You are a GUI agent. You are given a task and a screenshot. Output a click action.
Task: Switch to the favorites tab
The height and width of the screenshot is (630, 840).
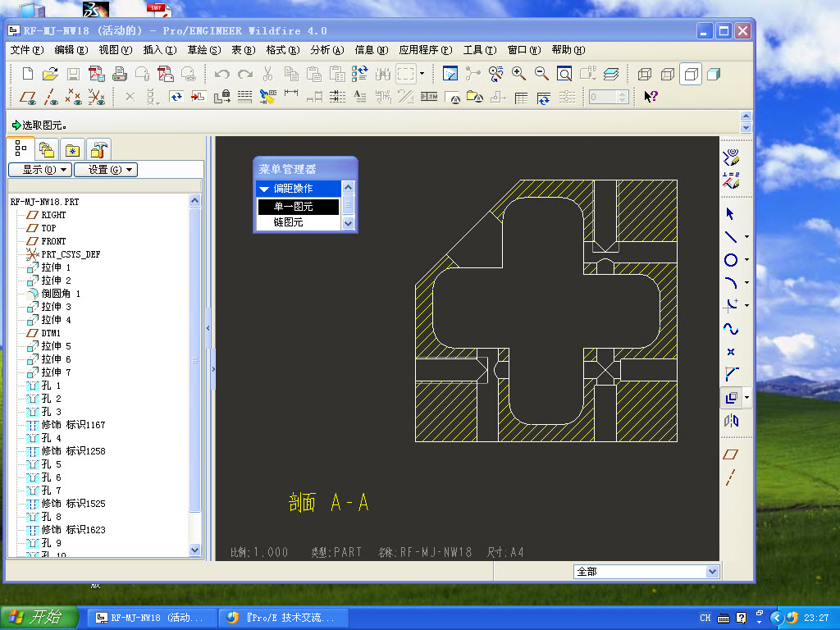pos(72,149)
